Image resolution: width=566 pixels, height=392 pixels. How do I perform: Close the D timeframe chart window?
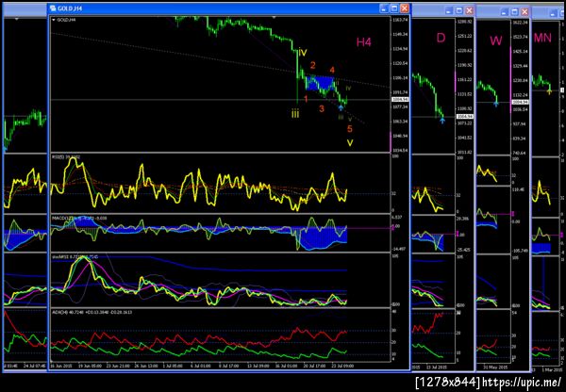click(x=469, y=10)
